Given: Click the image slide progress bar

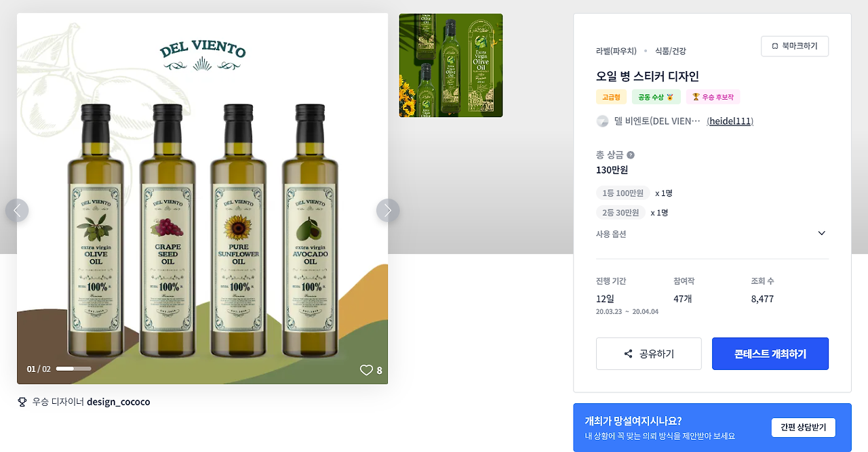Looking at the screenshot, I should 73,369.
